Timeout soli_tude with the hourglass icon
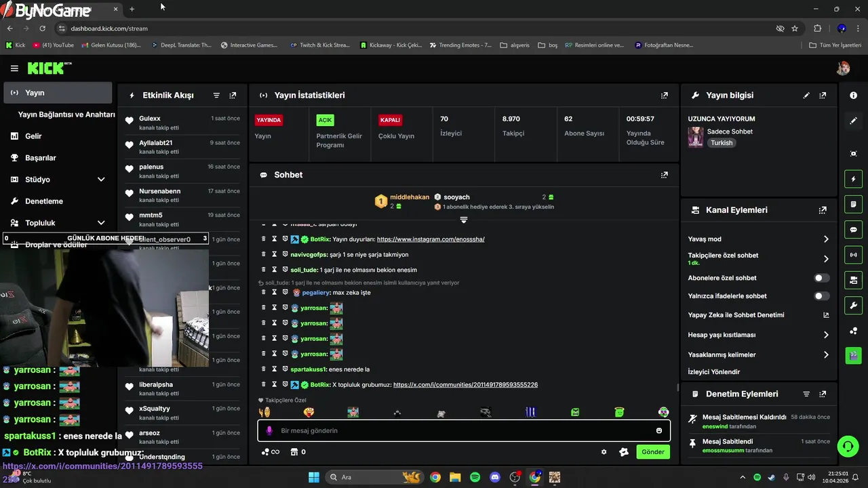 [x=275, y=270]
